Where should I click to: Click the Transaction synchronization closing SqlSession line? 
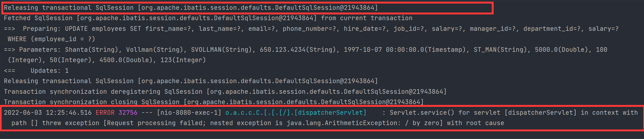(x=214, y=102)
